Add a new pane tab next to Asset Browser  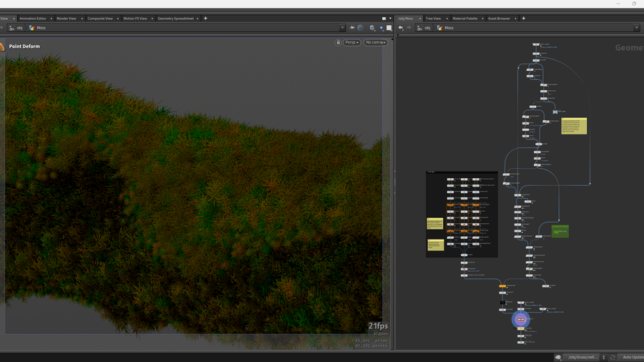524,19
